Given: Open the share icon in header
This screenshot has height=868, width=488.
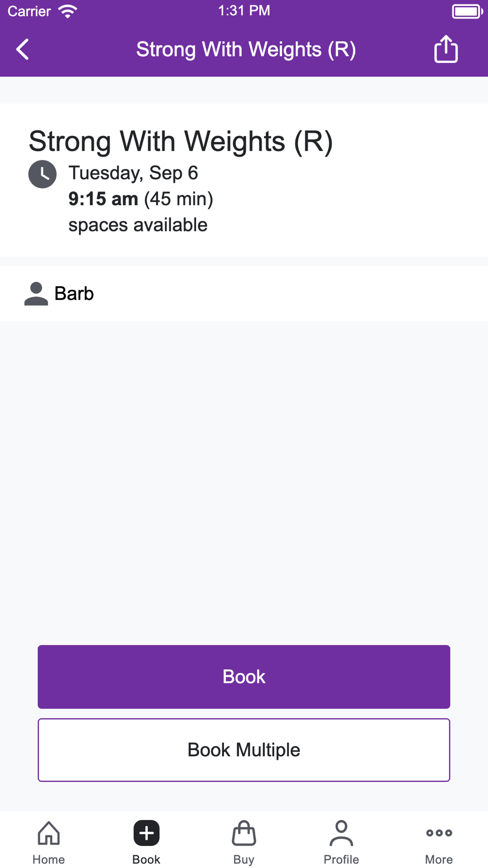Looking at the screenshot, I should [446, 49].
